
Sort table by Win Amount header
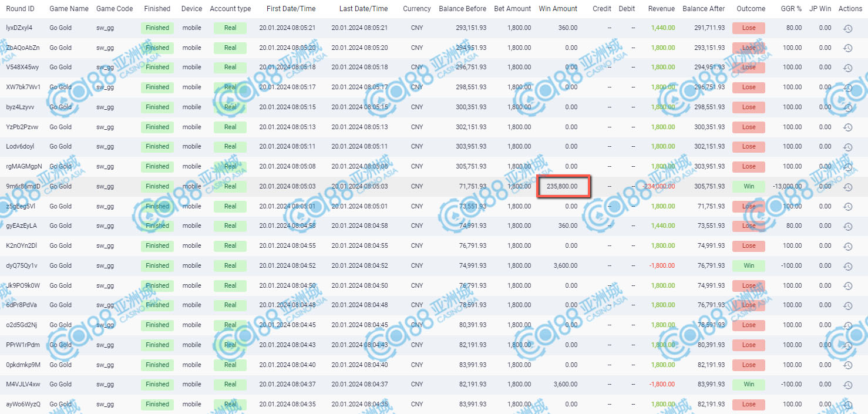[x=558, y=9]
